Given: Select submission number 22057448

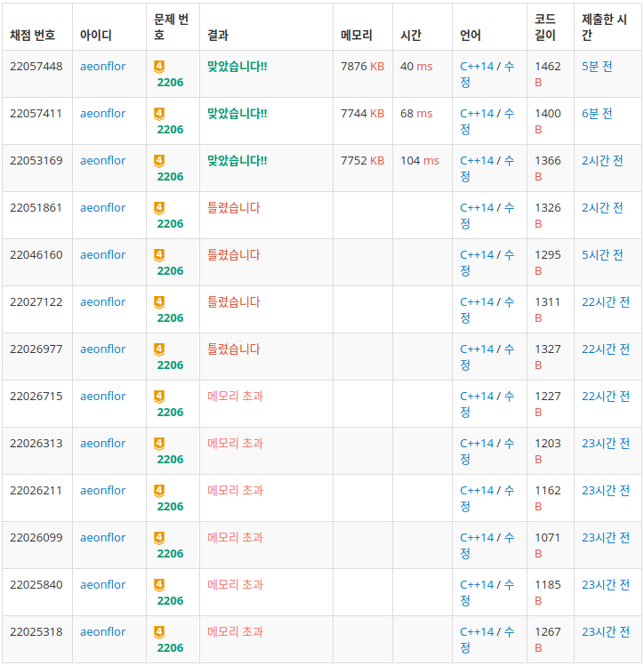Looking at the screenshot, I should (36, 67).
